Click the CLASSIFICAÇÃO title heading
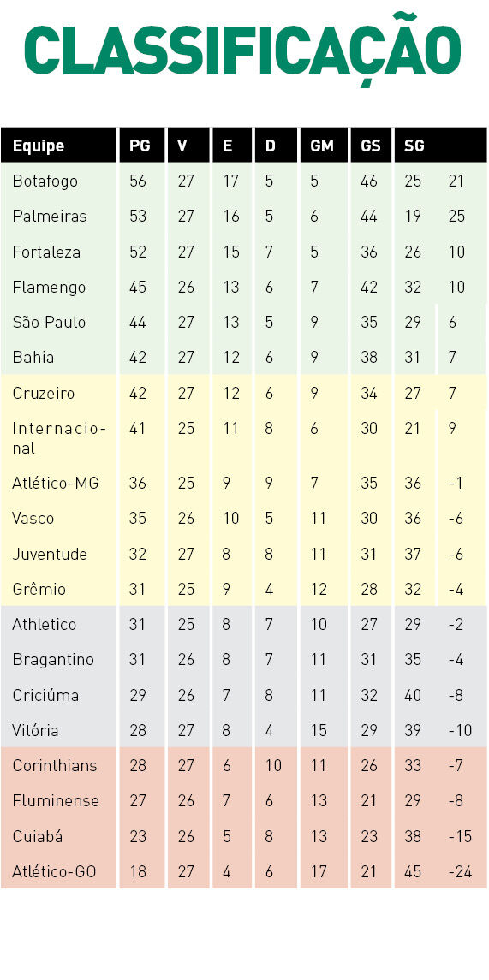The image size is (489, 980). tap(242, 49)
